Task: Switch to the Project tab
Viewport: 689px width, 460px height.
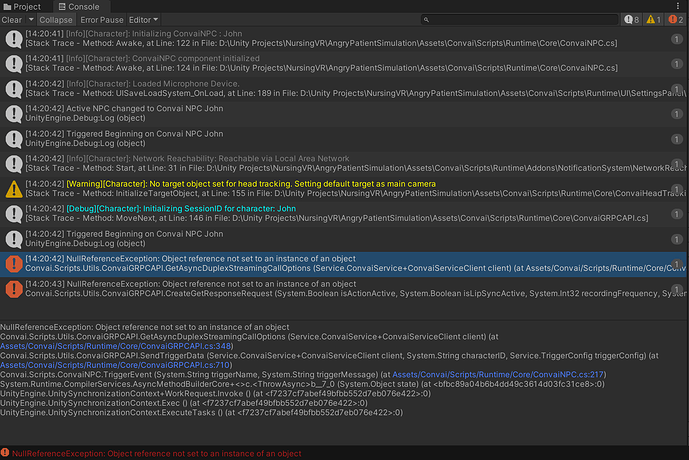Action: (22, 7)
